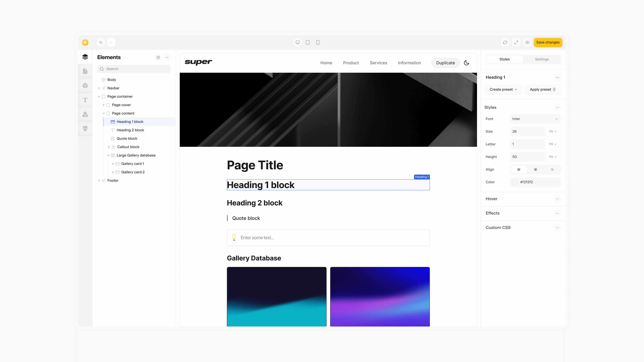Click the Search field in Elements panel
The height and width of the screenshot is (362, 644).
tap(134, 69)
